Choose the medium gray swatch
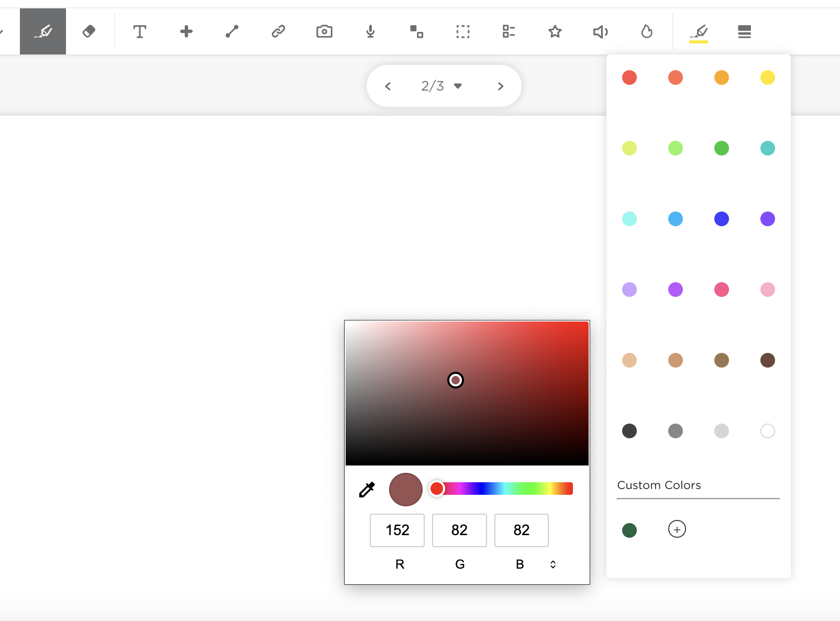This screenshot has height=621, width=840. click(676, 431)
